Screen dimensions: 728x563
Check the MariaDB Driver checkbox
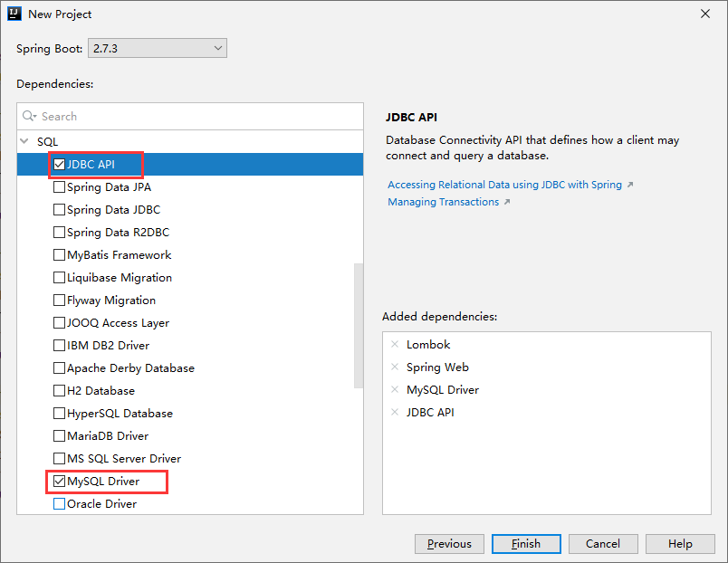coord(59,435)
